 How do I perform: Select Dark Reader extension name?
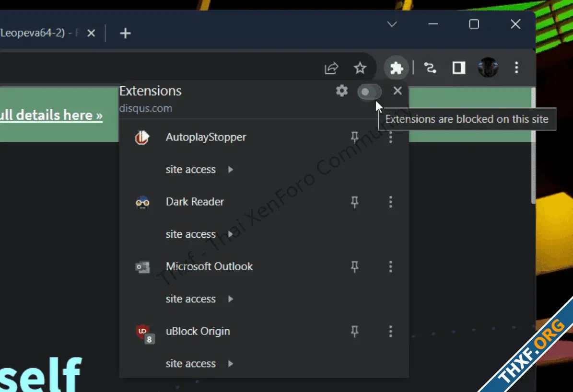coord(195,202)
